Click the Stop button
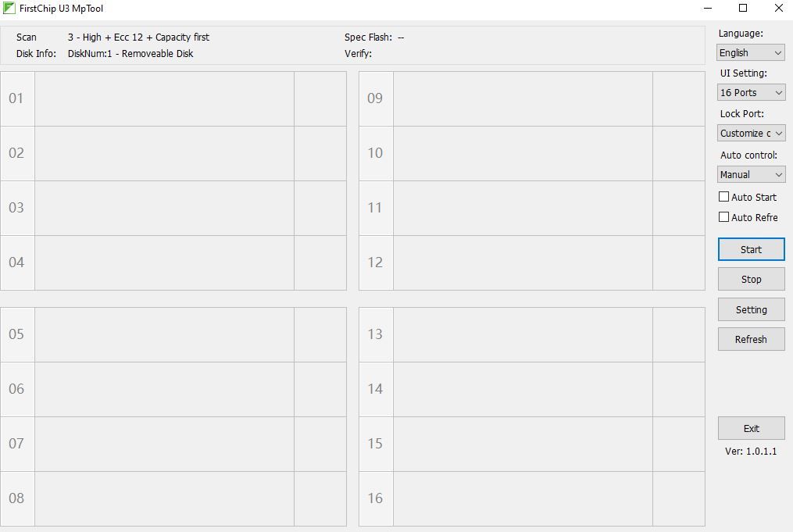This screenshot has width=793, height=532. (x=751, y=279)
